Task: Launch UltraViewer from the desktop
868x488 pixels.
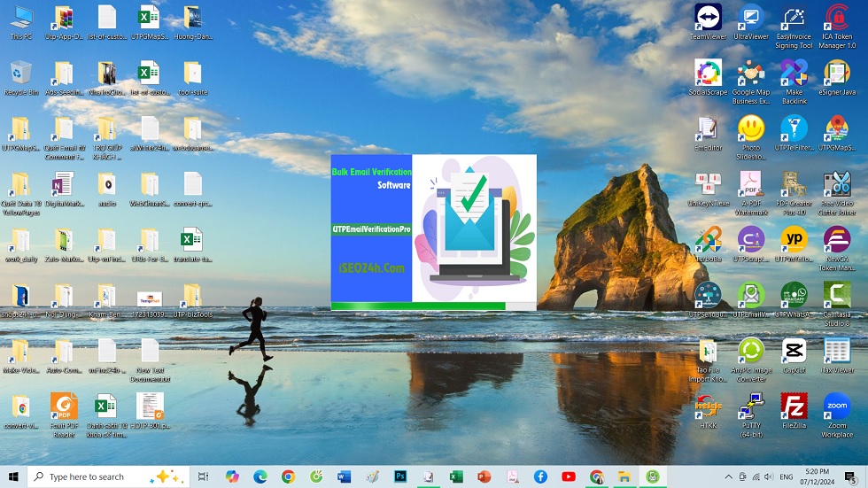Action: 751,18
